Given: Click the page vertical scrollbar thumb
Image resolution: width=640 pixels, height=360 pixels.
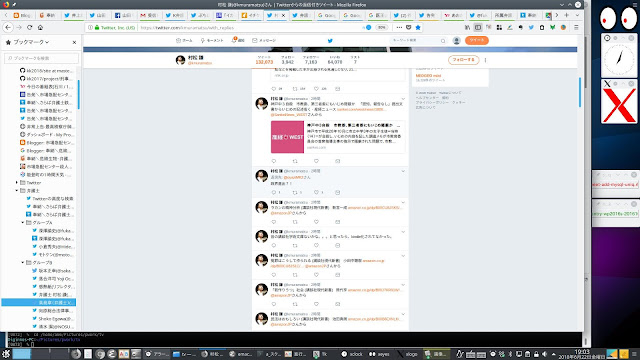Looking at the screenshot, I should point(580,92).
